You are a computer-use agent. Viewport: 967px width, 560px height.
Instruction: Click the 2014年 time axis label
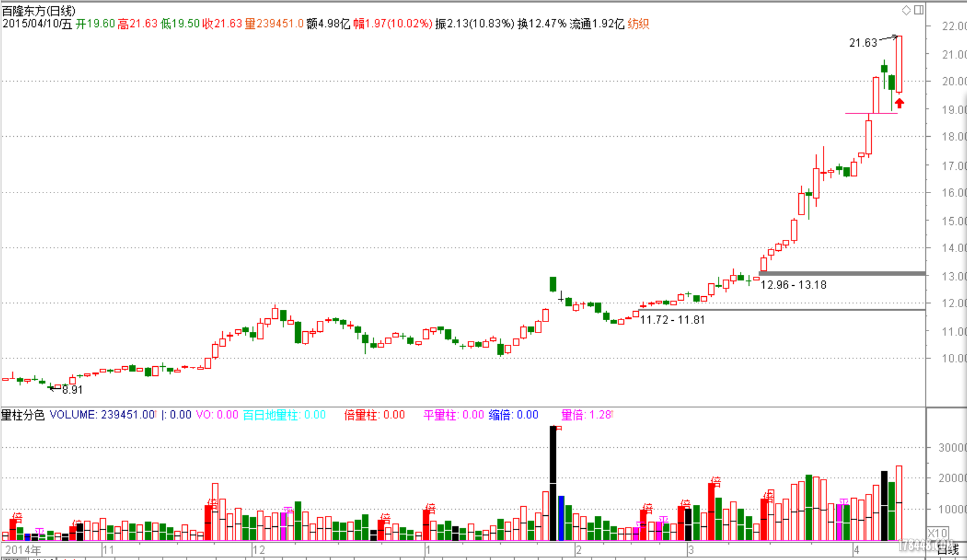23,550
